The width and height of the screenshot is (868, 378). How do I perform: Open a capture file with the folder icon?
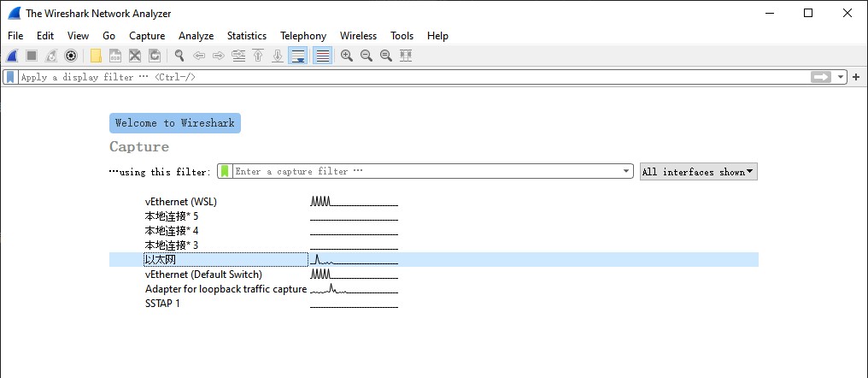point(96,56)
